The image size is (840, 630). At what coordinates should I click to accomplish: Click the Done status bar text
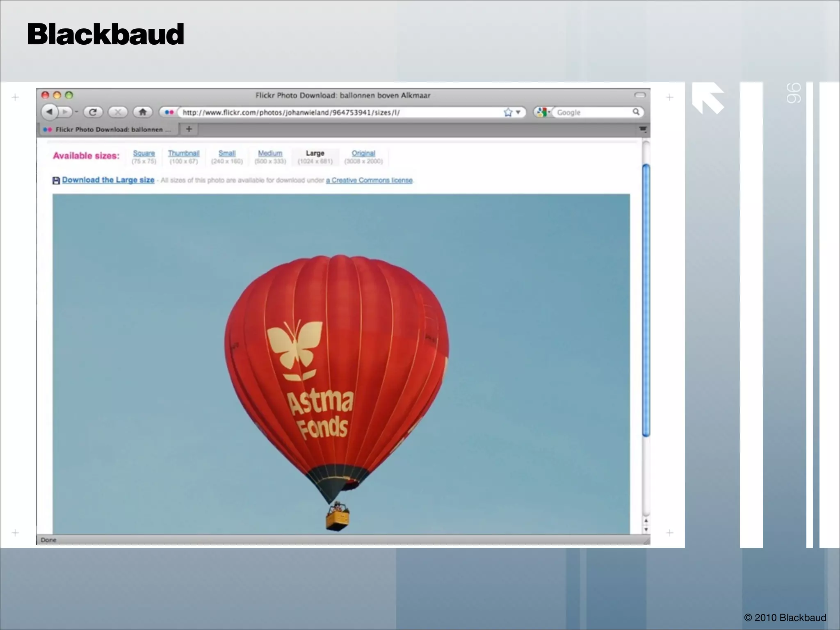(48, 540)
